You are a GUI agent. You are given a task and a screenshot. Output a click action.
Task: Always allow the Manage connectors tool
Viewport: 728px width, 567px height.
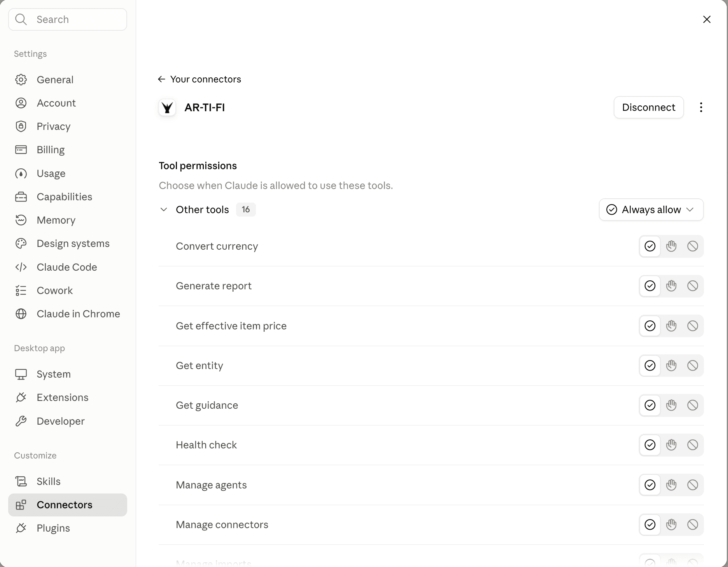tap(650, 525)
